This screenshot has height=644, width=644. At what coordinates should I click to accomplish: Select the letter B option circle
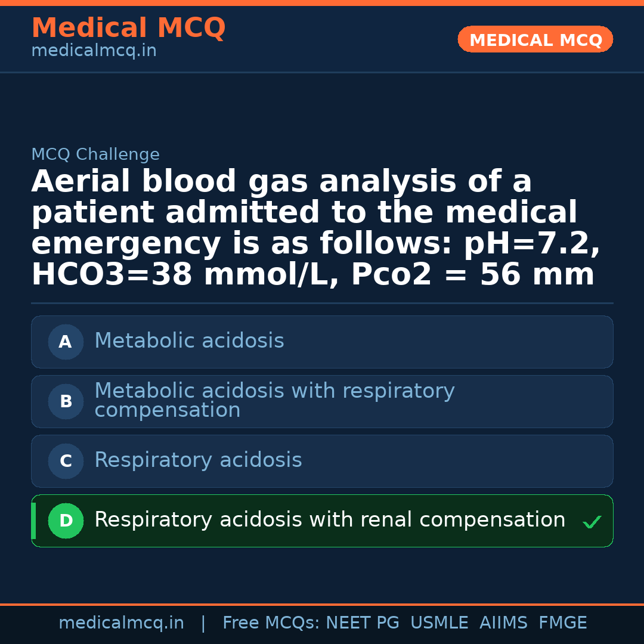[66, 402]
